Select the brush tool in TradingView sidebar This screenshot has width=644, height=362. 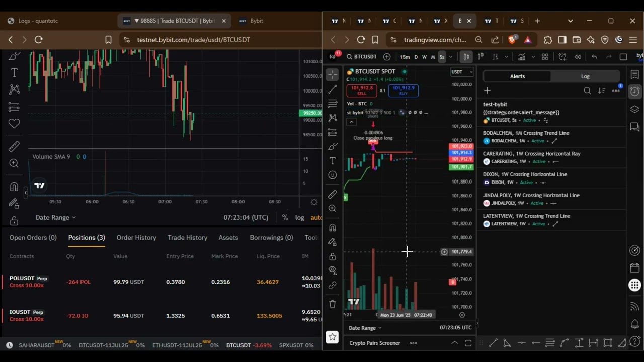(x=332, y=146)
